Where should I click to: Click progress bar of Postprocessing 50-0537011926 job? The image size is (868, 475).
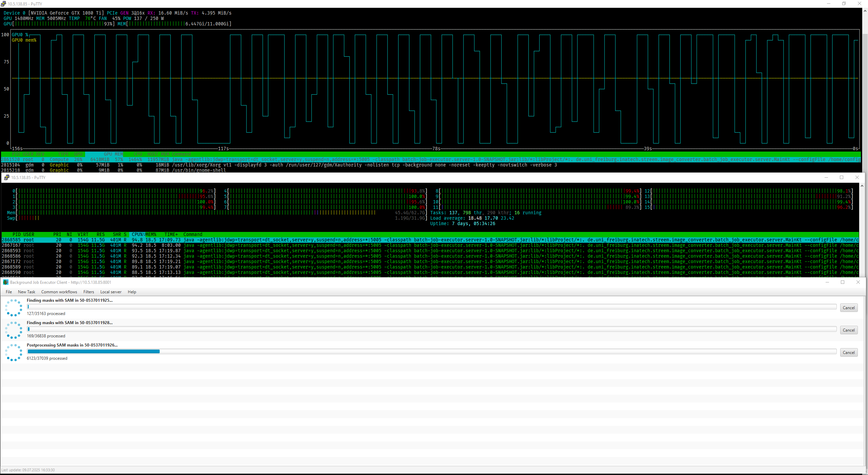(432, 352)
